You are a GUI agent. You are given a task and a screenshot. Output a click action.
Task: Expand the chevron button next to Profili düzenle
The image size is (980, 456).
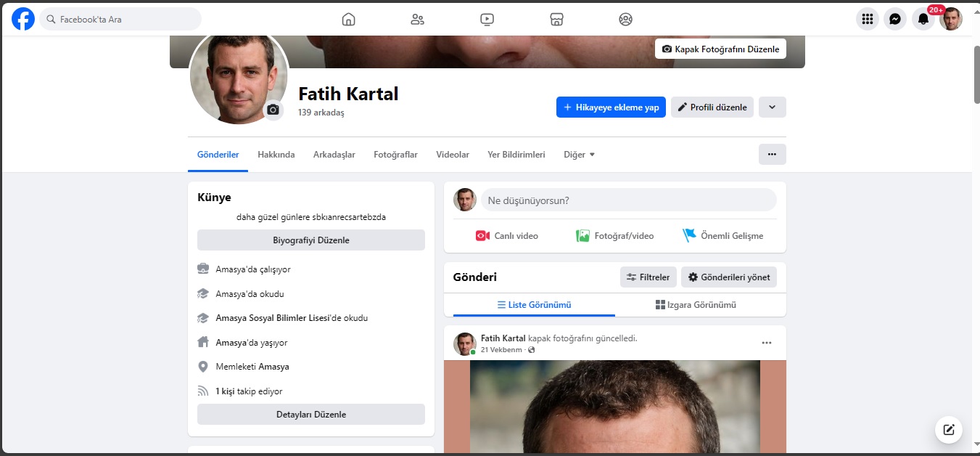click(x=773, y=107)
